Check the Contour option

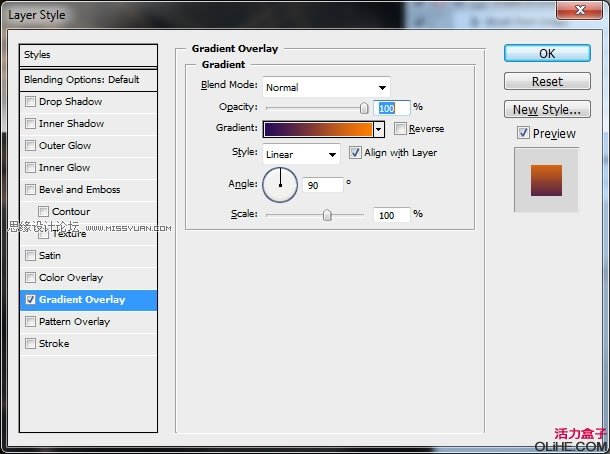pyautogui.click(x=43, y=212)
